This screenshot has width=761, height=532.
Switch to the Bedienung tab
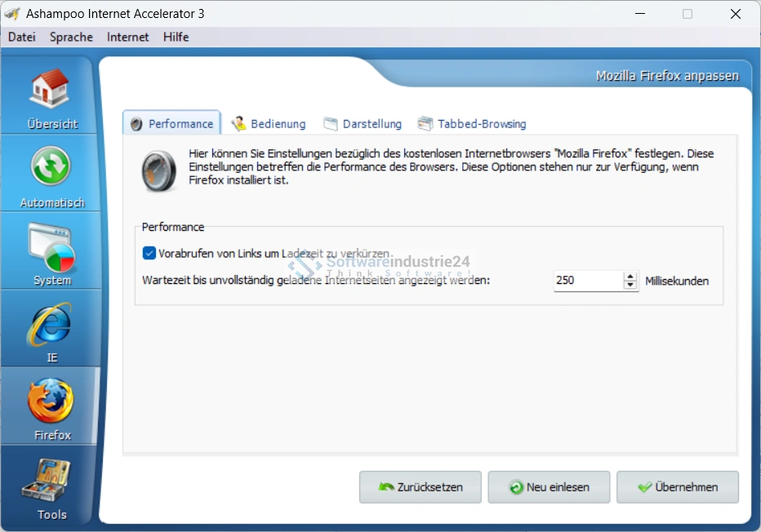pyautogui.click(x=269, y=124)
